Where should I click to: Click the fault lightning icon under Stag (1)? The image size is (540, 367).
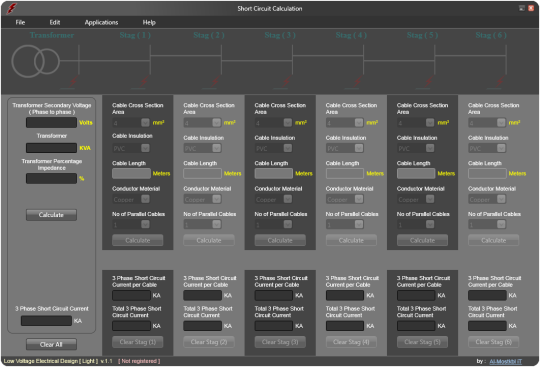[x=144, y=82]
